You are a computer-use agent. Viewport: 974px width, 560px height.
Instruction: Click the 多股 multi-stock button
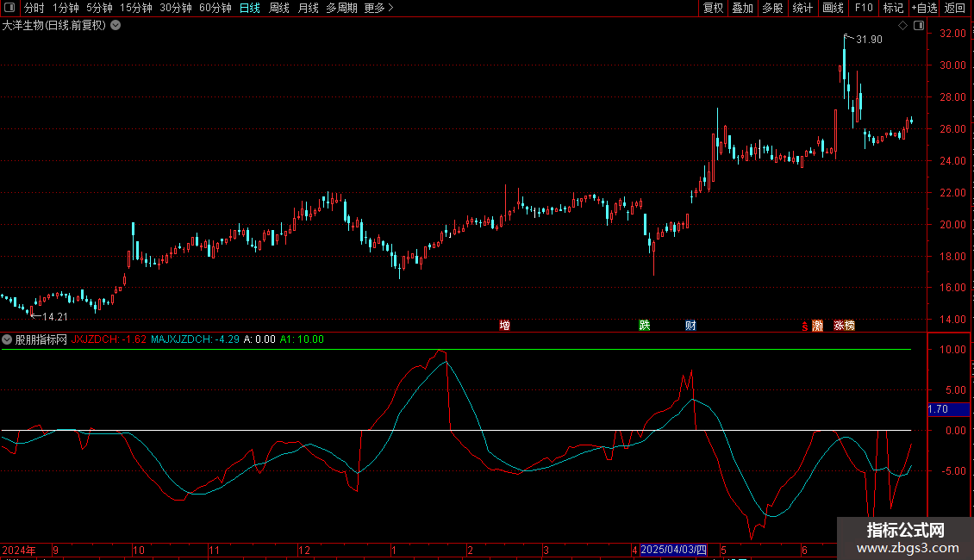pyautogui.click(x=773, y=8)
